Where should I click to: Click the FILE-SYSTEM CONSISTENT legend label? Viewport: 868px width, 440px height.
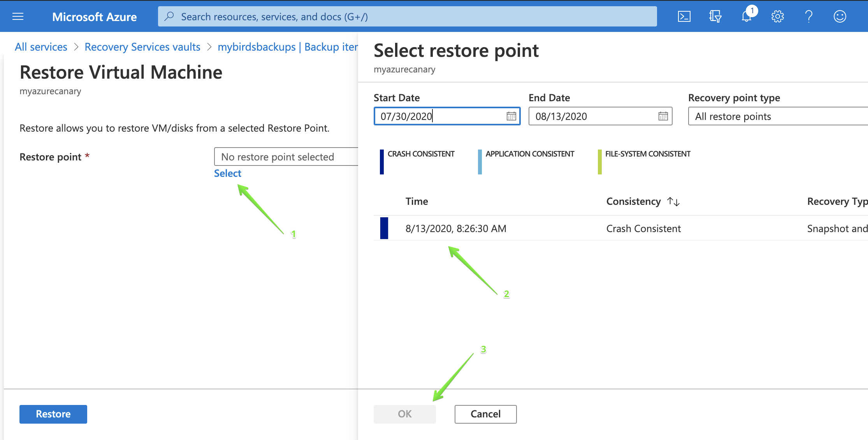pos(648,154)
